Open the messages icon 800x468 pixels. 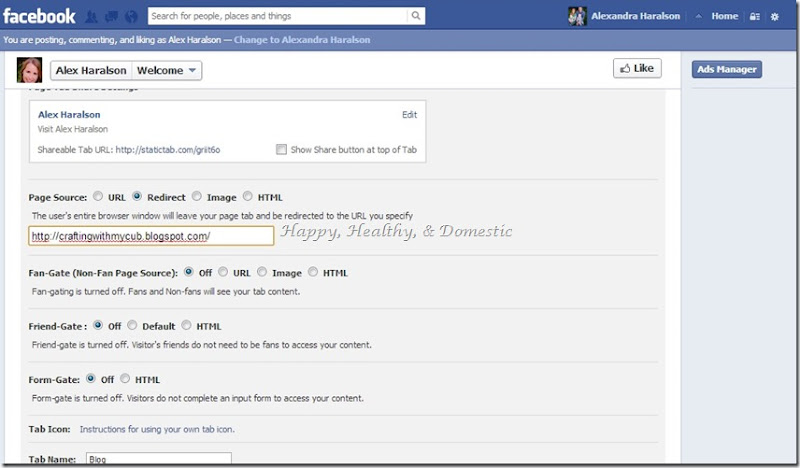pos(111,17)
